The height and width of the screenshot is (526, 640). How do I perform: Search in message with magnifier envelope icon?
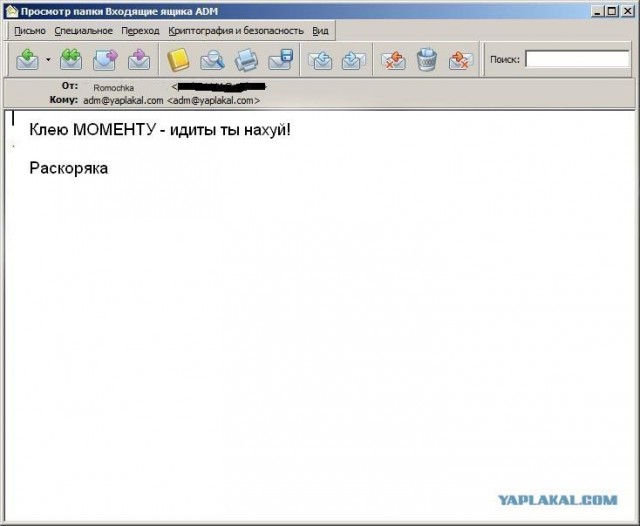(212, 60)
